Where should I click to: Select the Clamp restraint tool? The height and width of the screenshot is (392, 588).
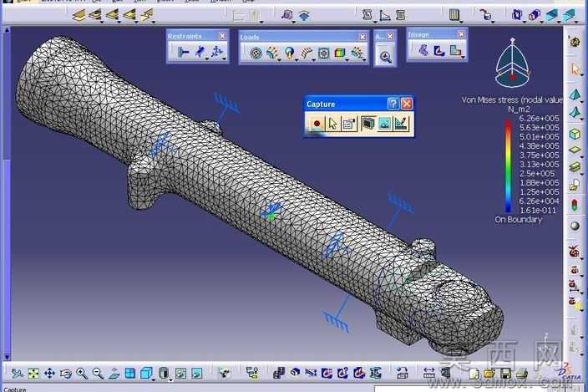coord(183,52)
